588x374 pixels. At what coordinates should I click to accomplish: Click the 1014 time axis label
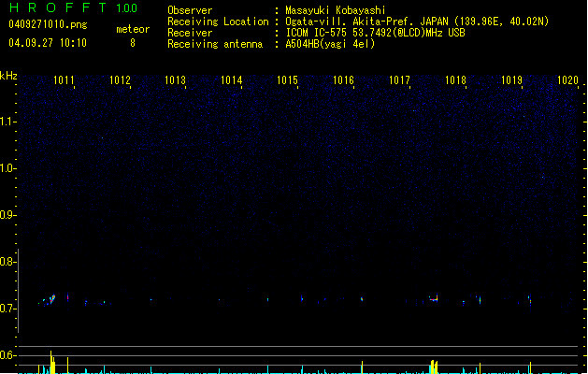click(x=232, y=80)
